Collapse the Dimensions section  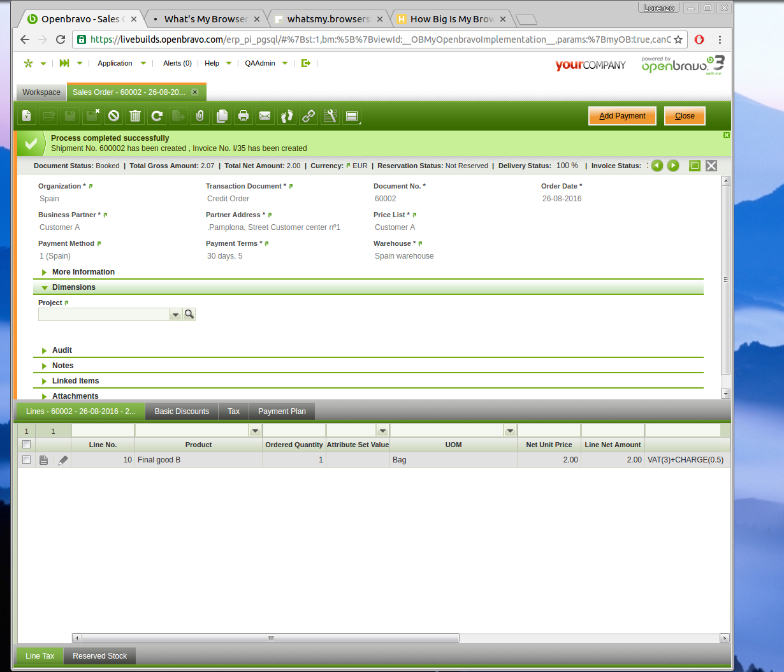[x=73, y=287]
